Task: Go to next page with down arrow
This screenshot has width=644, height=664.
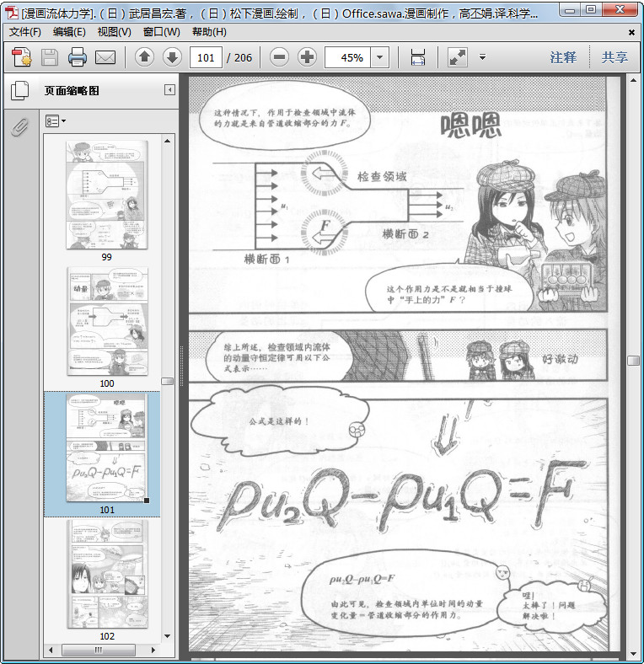Action: (172, 56)
